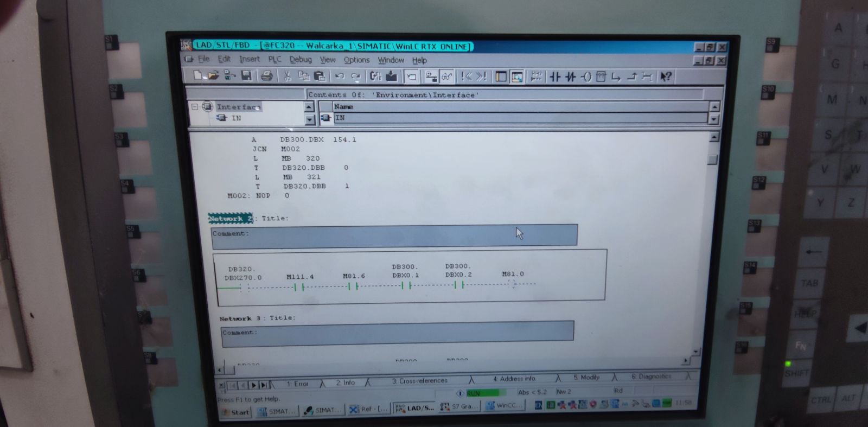This screenshot has width=868, height=427.
Task: Insert a normally open contact
Action: point(554,77)
